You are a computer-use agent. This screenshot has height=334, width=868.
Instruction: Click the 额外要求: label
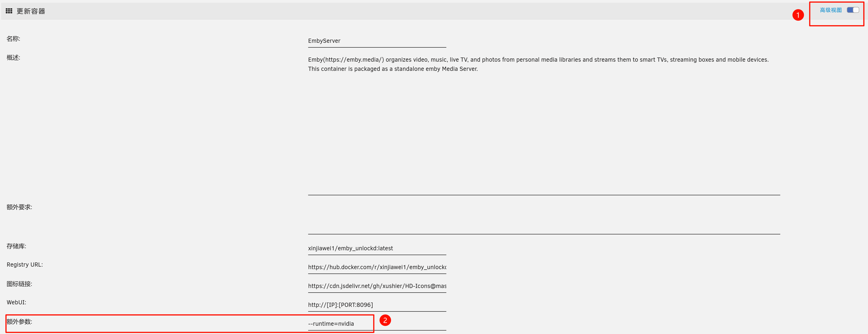pos(19,207)
